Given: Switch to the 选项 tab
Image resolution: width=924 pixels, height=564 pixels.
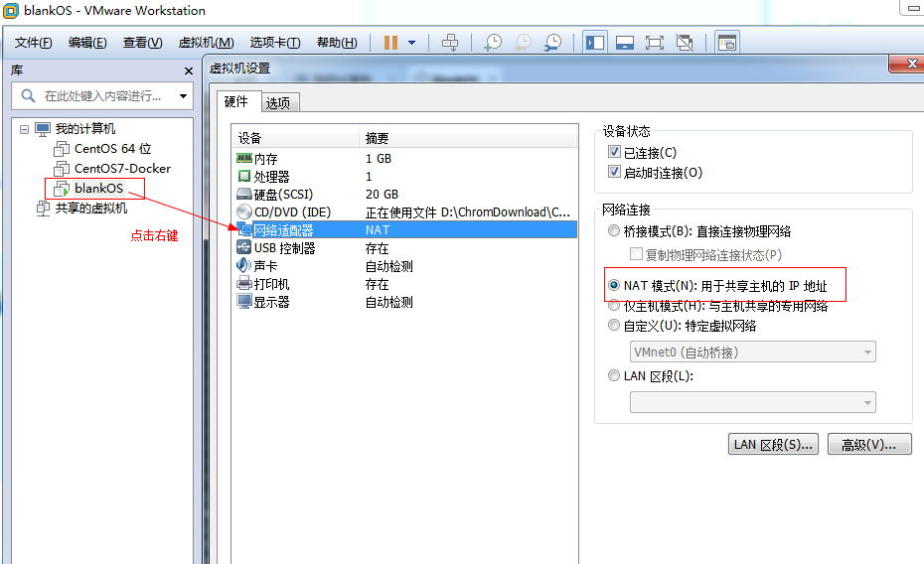Looking at the screenshot, I should [278, 103].
